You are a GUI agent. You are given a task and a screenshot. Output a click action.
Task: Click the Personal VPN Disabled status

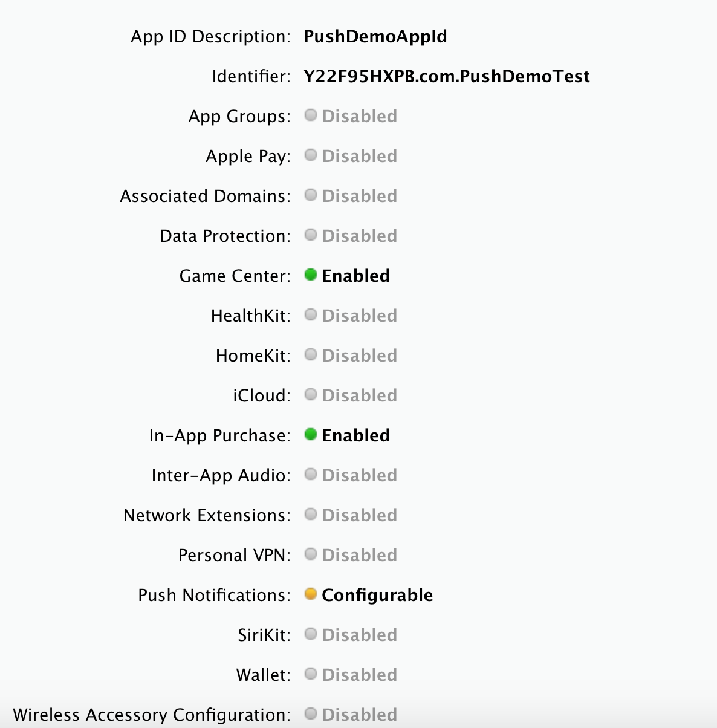point(359,555)
